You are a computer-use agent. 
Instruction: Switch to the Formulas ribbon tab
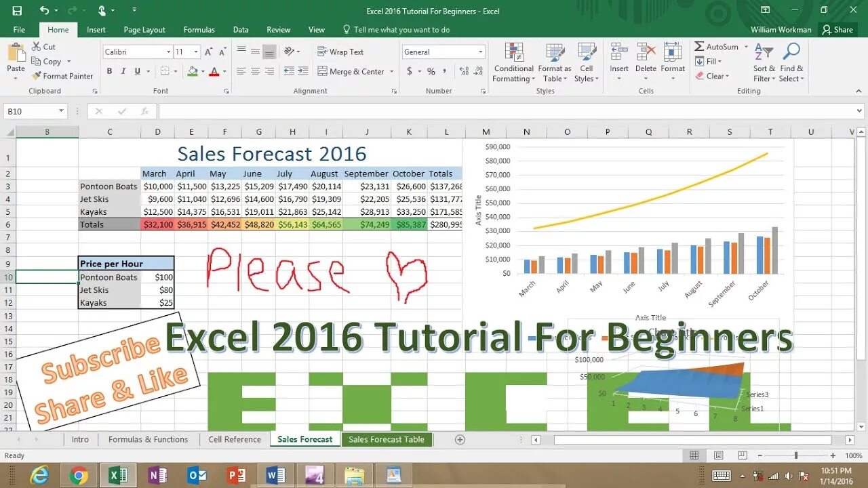click(199, 30)
